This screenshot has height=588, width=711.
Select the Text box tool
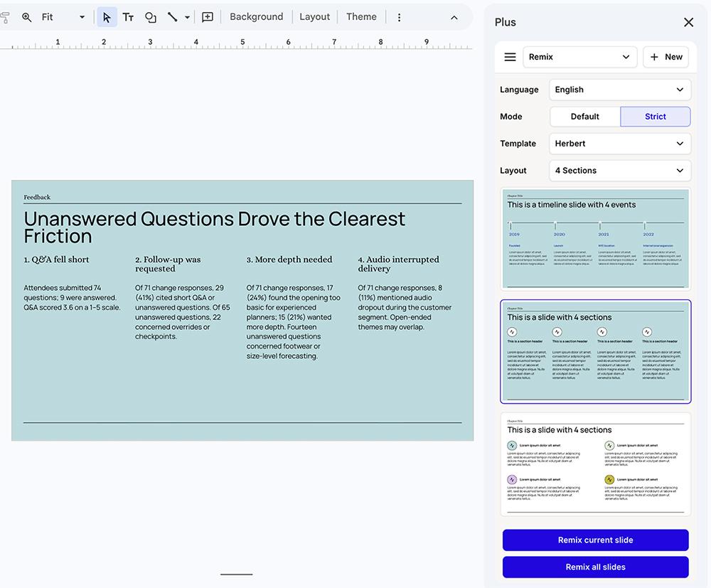pyautogui.click(x=128, y=17)
